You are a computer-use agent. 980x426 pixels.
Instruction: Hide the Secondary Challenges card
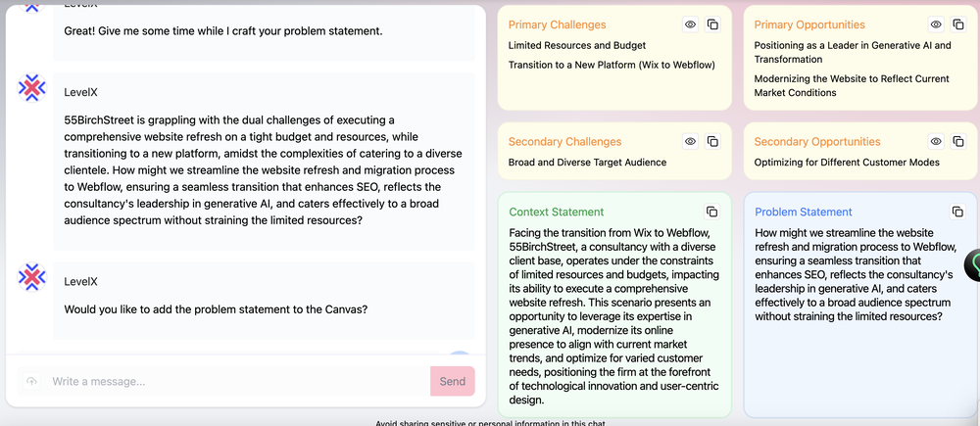pos(690,142)
